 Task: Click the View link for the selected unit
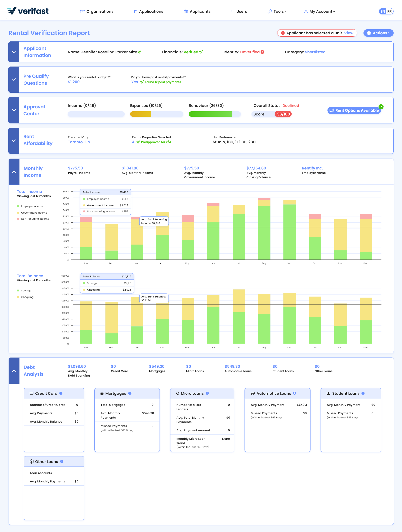coord(349,33)
